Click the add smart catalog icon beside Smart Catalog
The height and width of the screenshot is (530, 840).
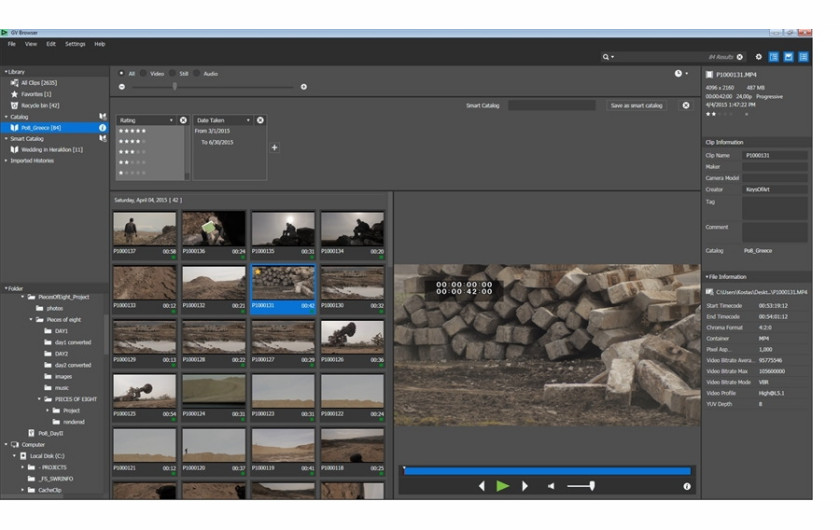102,138
